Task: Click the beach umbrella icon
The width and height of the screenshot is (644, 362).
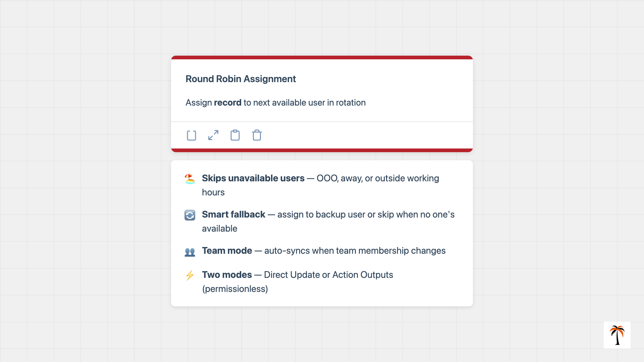Action: [x=190, y=179]
